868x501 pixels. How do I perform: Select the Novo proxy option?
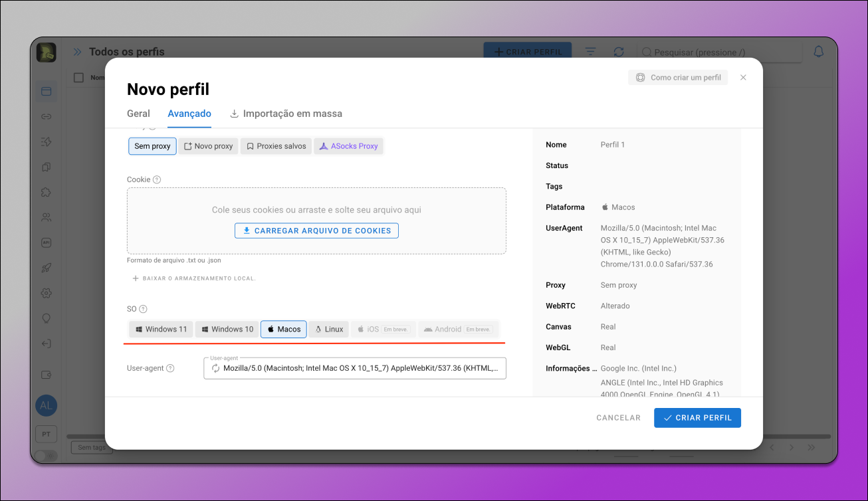(x=209, y=146)
